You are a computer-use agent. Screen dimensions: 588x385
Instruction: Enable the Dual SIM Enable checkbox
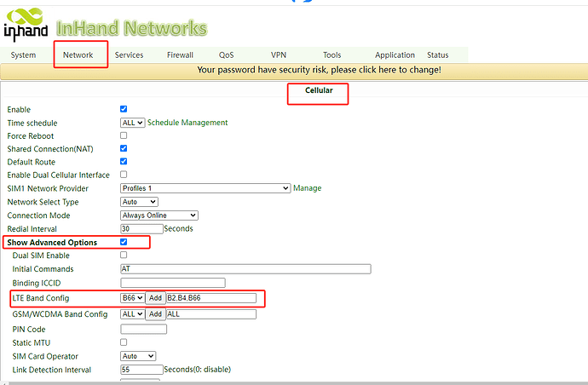[124, 256]
